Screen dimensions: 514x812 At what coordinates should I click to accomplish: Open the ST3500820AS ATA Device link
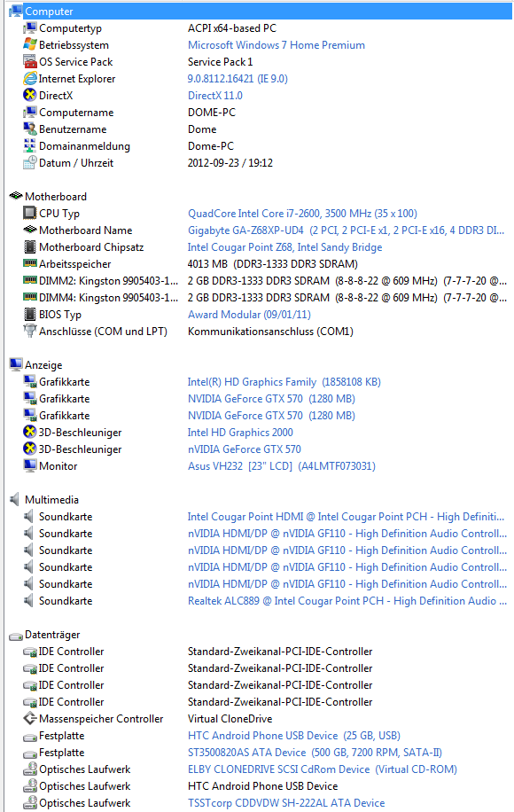click(315, 753)
